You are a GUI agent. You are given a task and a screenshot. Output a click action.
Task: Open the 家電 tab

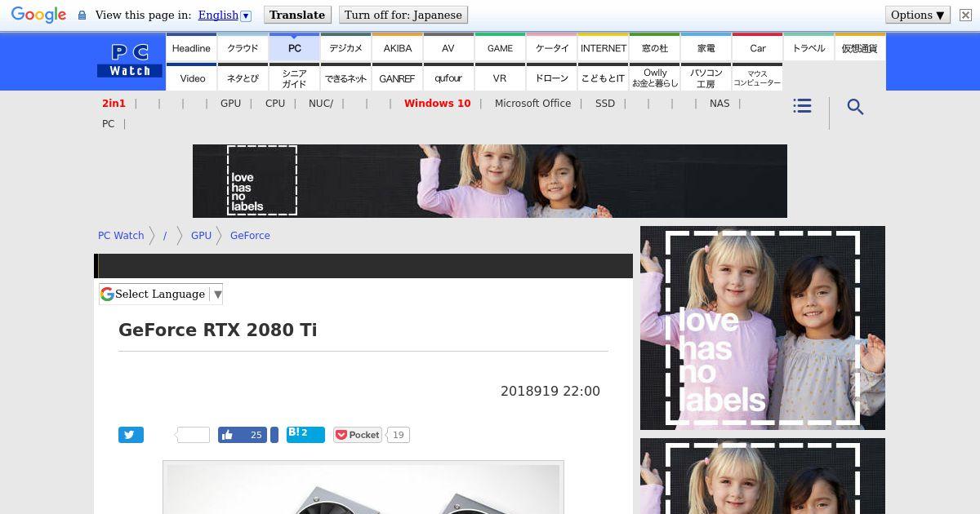pos(706,47)
